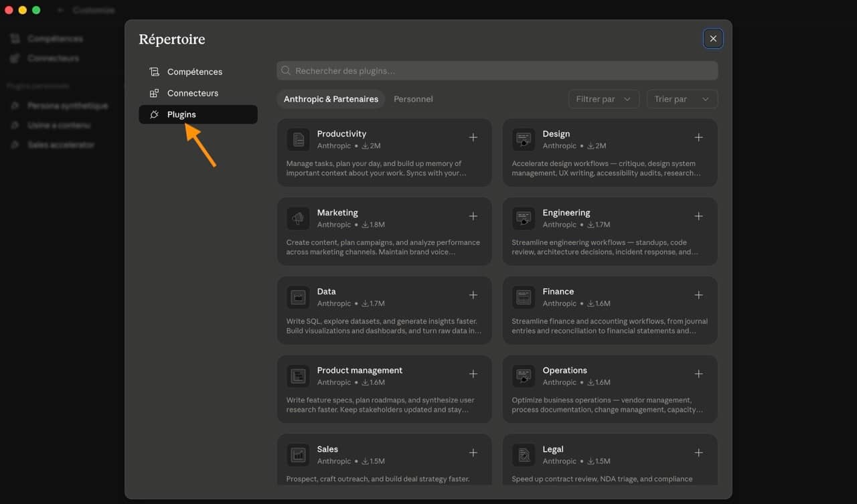Open the Engineering plugin title

coord(566,213)
